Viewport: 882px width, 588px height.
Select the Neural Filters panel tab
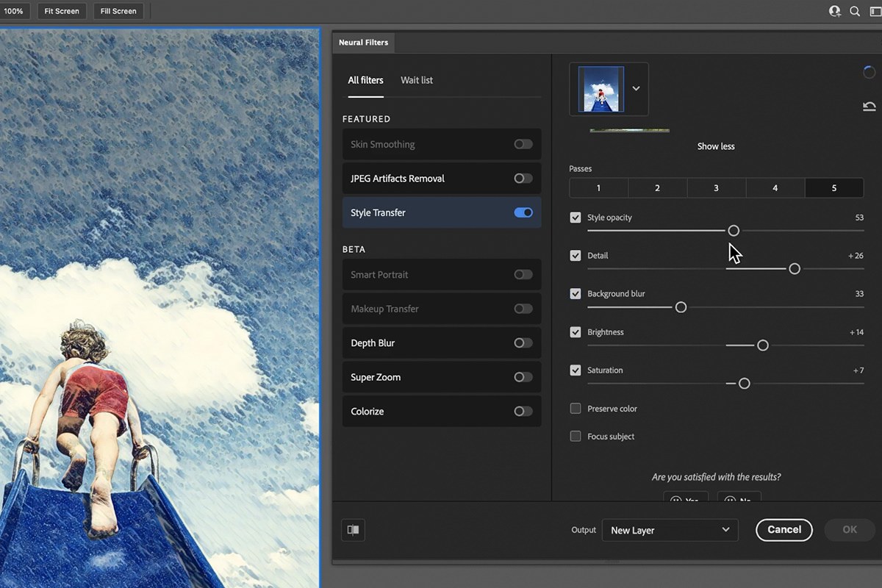pos(363,43)
